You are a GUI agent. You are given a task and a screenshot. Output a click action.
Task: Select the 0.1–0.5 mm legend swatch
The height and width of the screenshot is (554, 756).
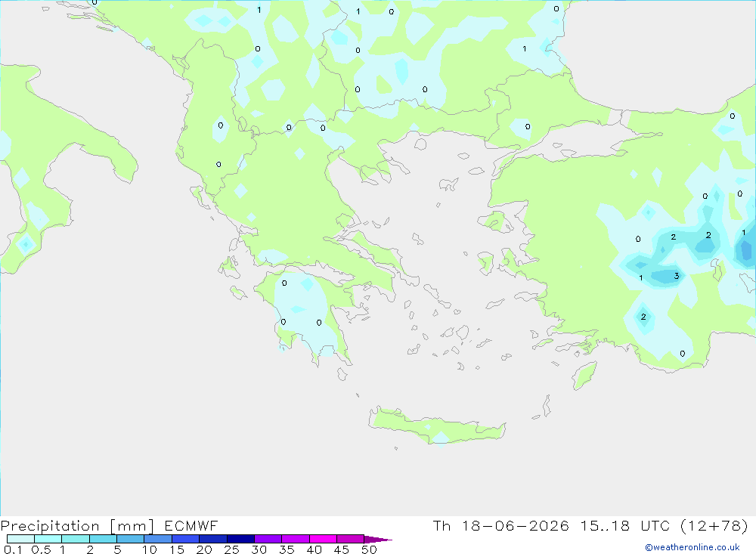pos(20,539)
